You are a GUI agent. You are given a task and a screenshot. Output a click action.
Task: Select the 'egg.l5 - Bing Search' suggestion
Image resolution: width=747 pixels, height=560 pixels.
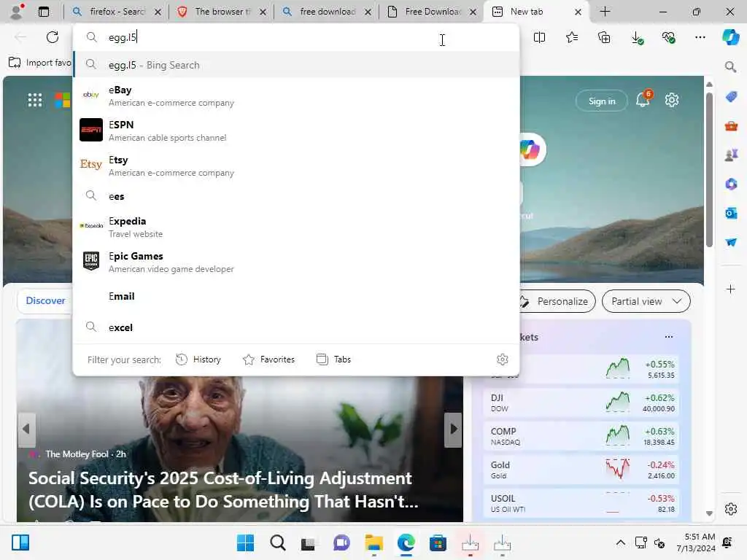(296, 65)
